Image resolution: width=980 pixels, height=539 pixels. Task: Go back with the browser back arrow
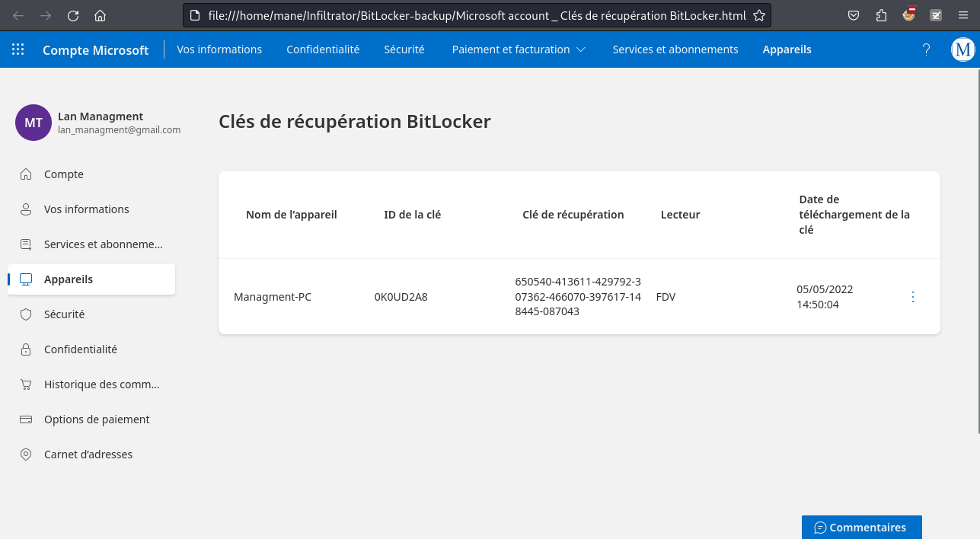point(18,15)
